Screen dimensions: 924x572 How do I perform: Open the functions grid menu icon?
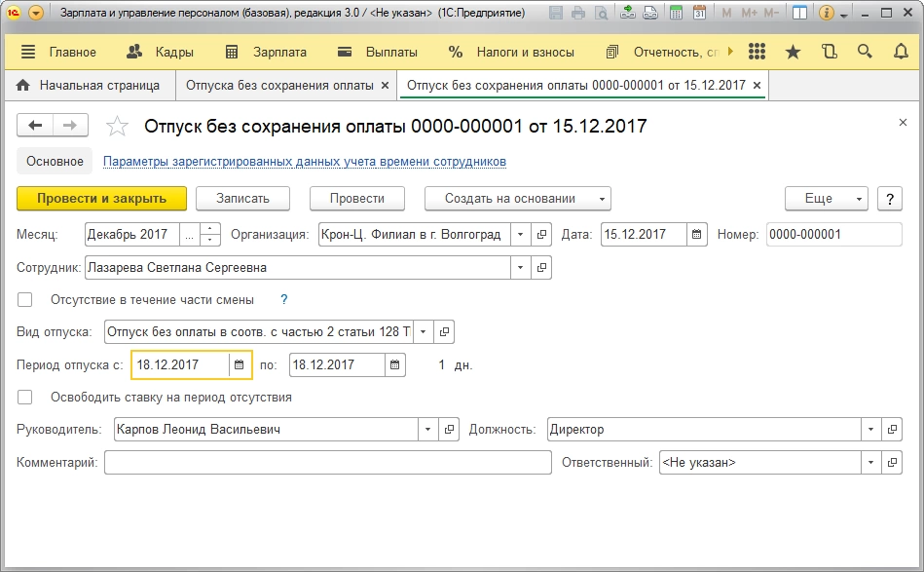pos(757,52)
